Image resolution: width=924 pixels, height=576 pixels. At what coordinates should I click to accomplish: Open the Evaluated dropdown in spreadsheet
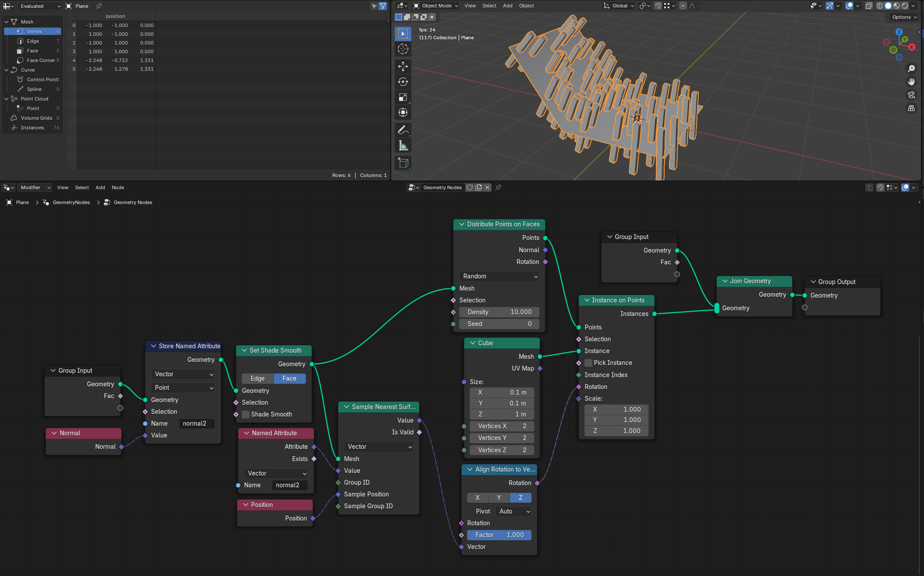point(40,6)
